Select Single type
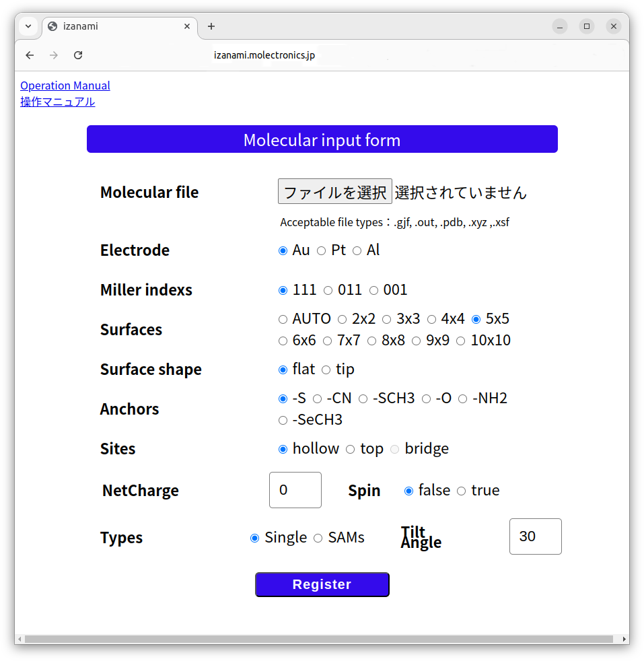 point(254,538)
